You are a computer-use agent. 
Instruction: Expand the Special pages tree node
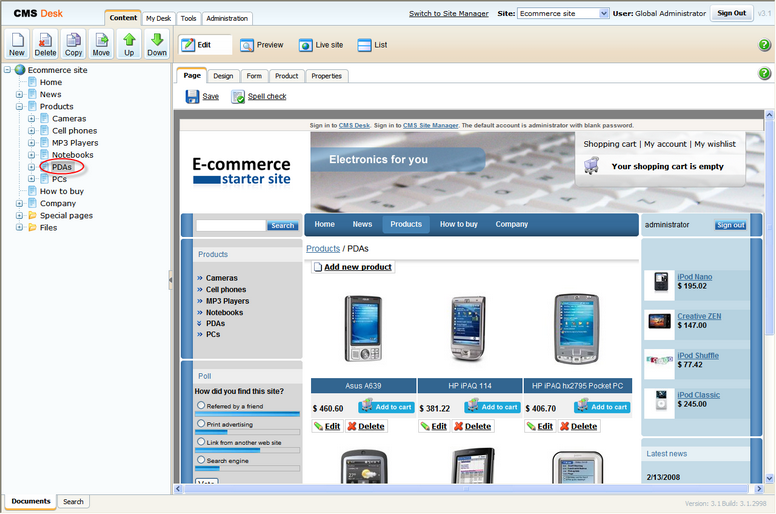tap(19, 215)
